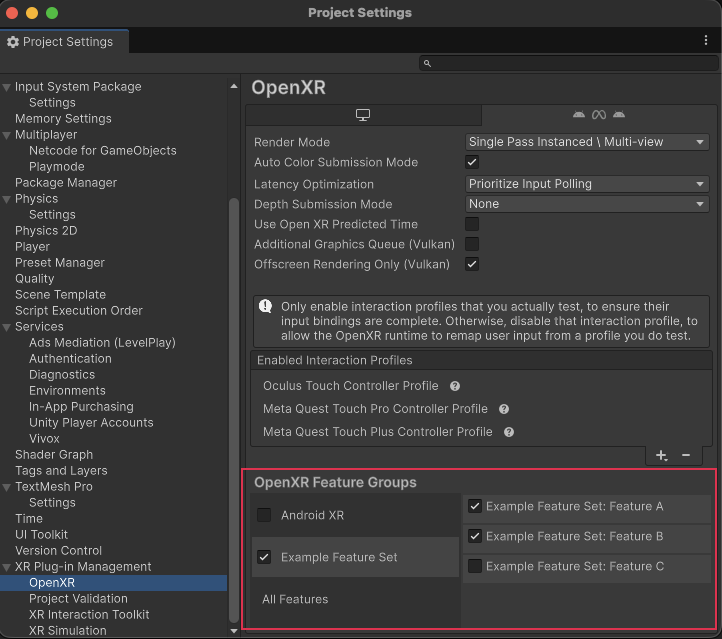Check Example Feature Set: Feature C
Image resolution: width=722 pixels, height=639 pixels.
pyautogui.click(x=475, y=566)
